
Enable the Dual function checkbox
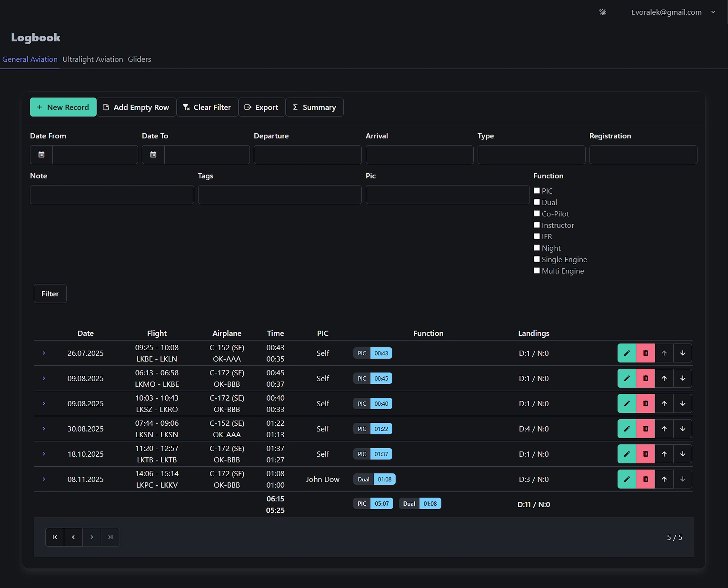click(537, 202)
